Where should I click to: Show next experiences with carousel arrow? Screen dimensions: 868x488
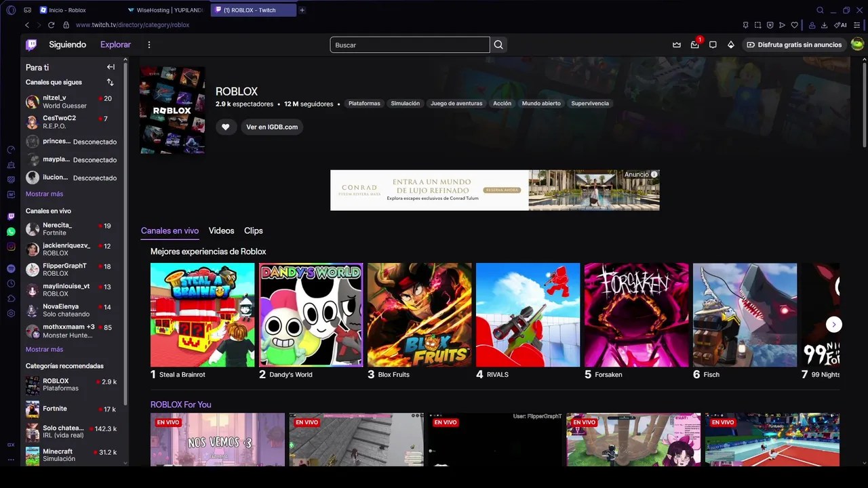[x=834, y=324]
